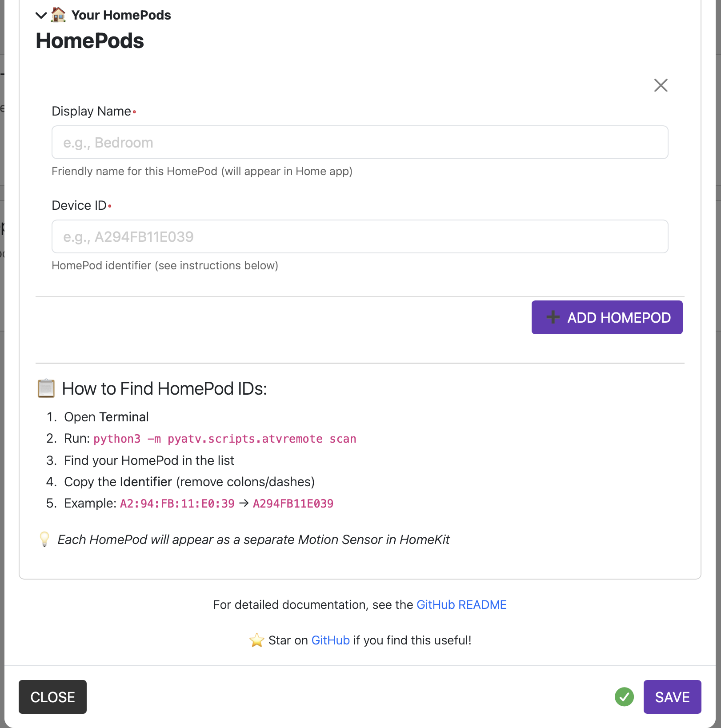
Task: Click the house icon beside Your HomePods
Action: coord(58,15)
